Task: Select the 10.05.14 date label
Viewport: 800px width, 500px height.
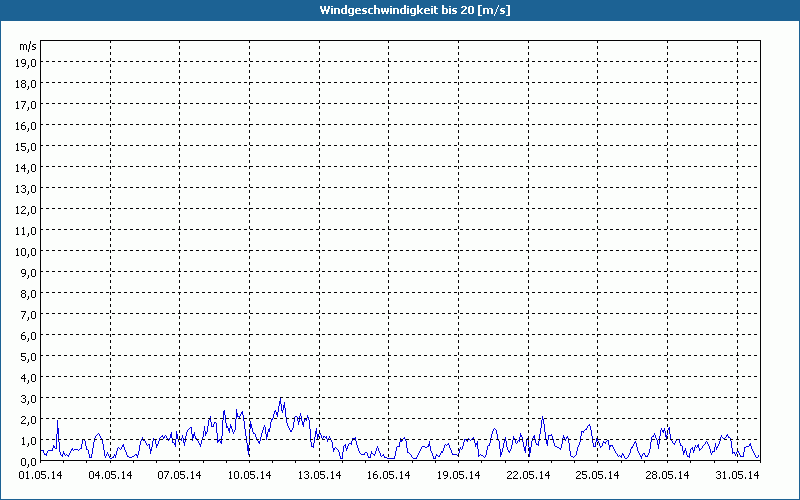Action: [249, 475]
